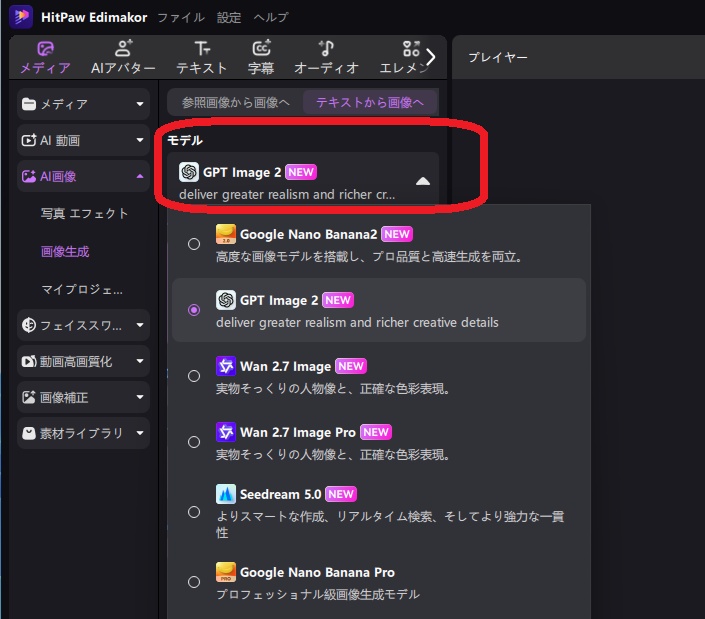This screenshot has width=705, height=619.
Task: Click the folder icon beside メディア
Action: coord(29,104)
